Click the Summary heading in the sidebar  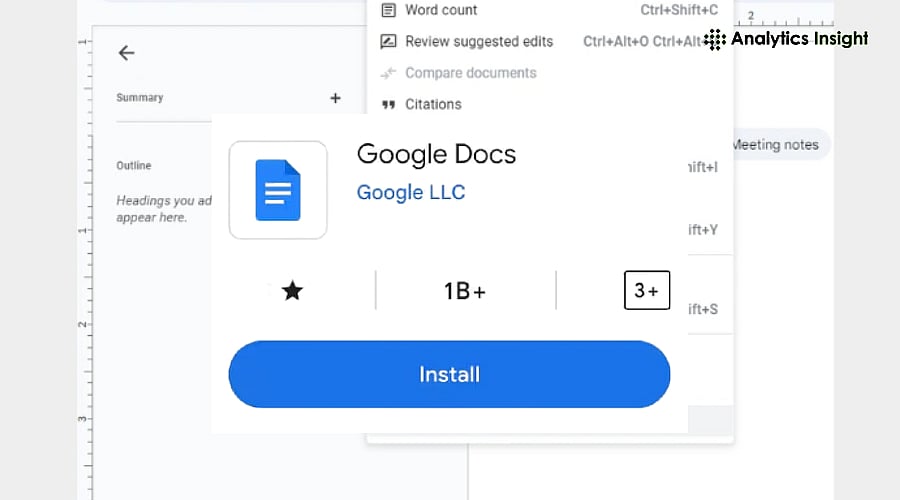139,98
